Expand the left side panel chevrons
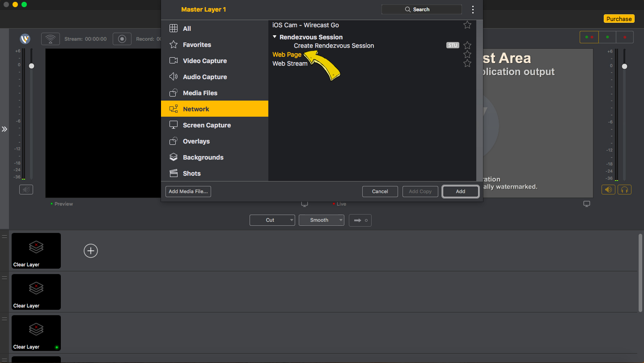The image size is (644, 363). (x=4, y=129)
